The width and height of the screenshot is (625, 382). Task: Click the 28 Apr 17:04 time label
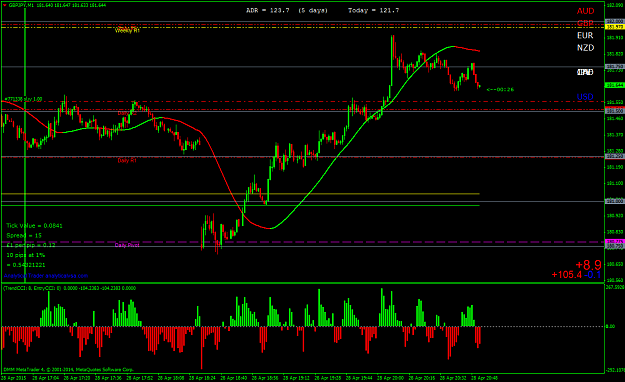point(45,378)
